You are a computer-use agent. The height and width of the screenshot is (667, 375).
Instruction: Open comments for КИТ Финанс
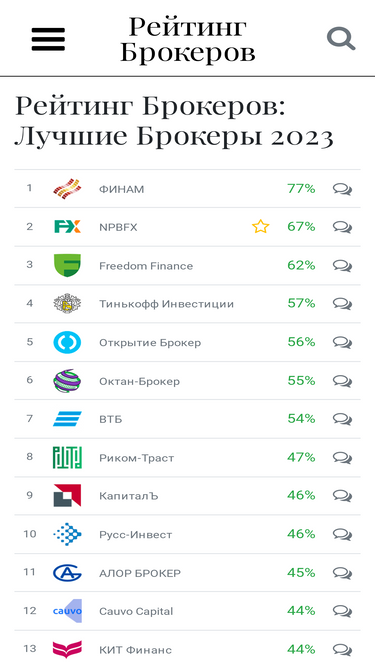click(342, 650)
